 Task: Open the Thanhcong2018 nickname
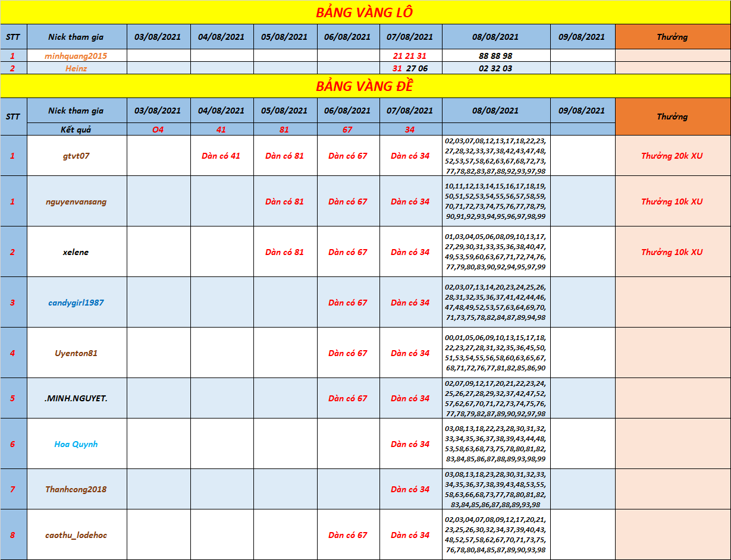(76, 489)
